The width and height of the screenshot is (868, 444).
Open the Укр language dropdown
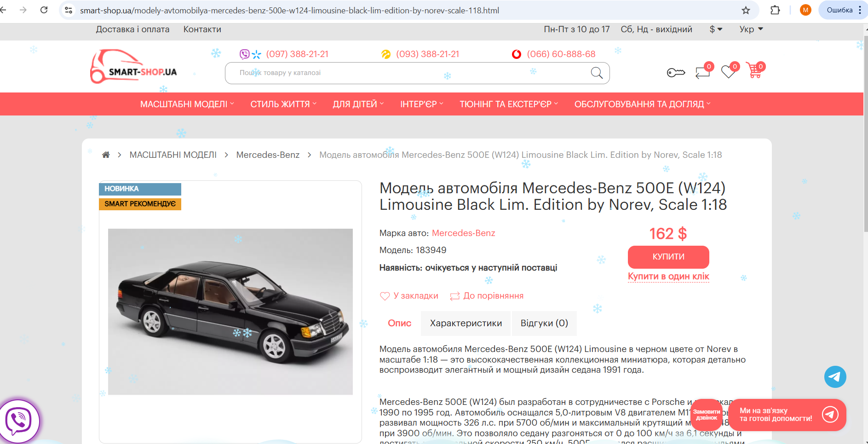(751, 29)
